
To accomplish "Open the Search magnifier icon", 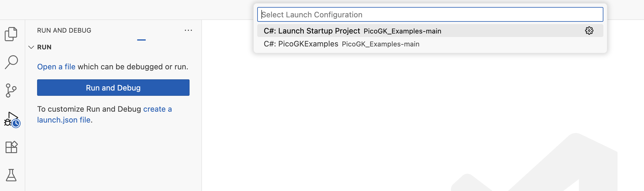I will [11, 62].
